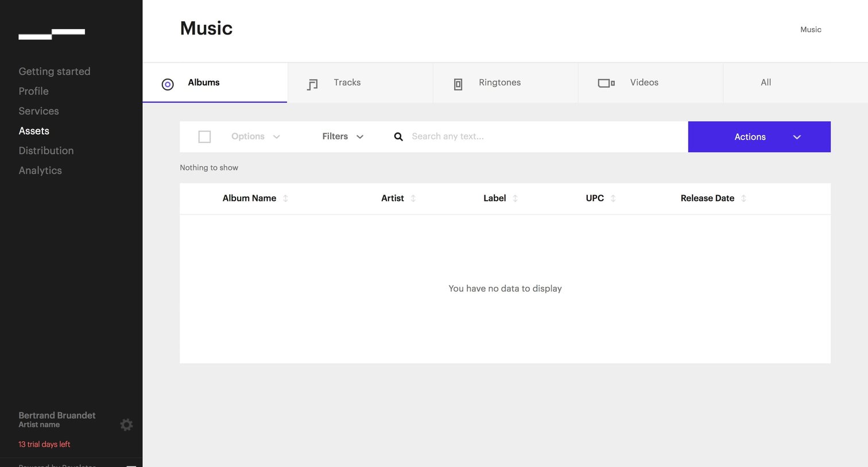
Task: Open Getting started in the sidebar
Action: click(x=55, y=71)
